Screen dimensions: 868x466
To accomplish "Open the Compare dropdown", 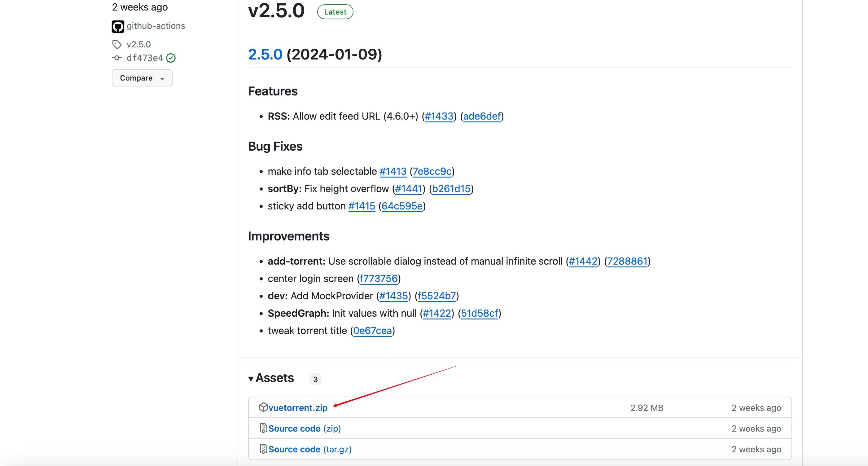I will (x=142, y=78).
